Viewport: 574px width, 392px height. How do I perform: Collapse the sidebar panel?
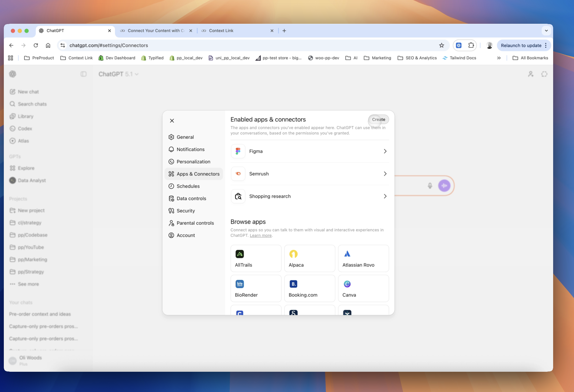click(x=83, y=74)
